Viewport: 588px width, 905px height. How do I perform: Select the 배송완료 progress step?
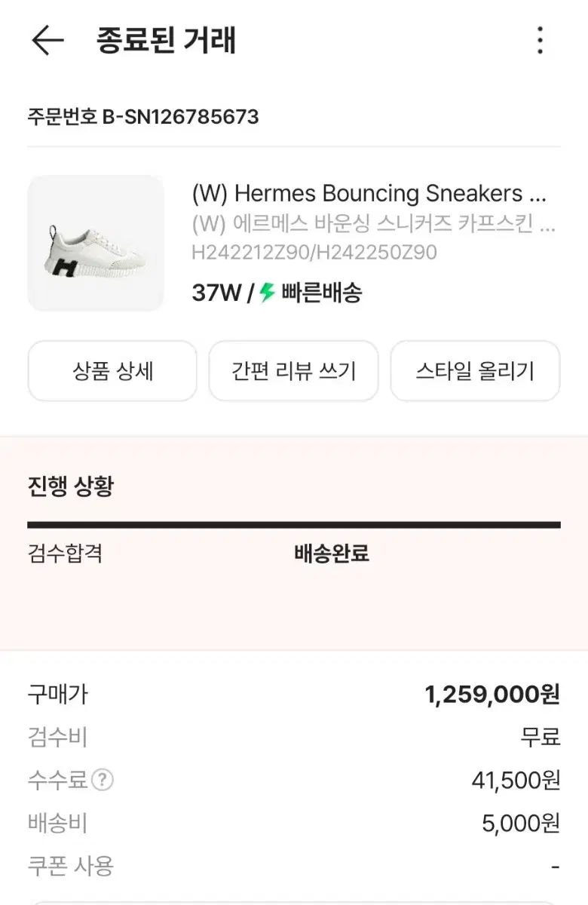[x=332, y=554]
